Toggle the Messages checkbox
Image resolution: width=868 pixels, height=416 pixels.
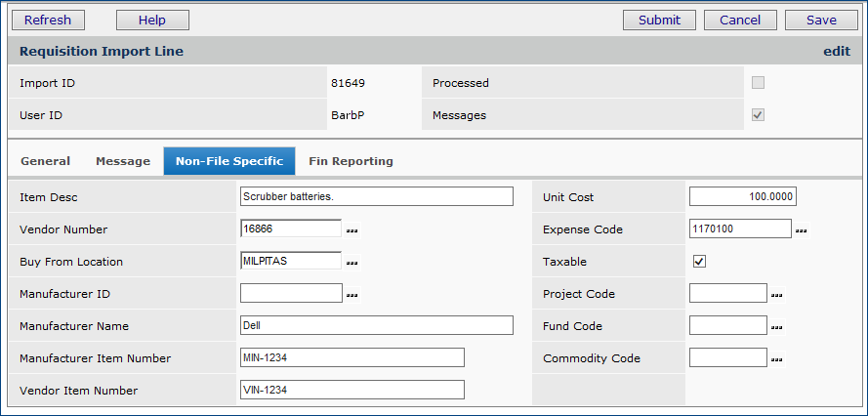758,115
